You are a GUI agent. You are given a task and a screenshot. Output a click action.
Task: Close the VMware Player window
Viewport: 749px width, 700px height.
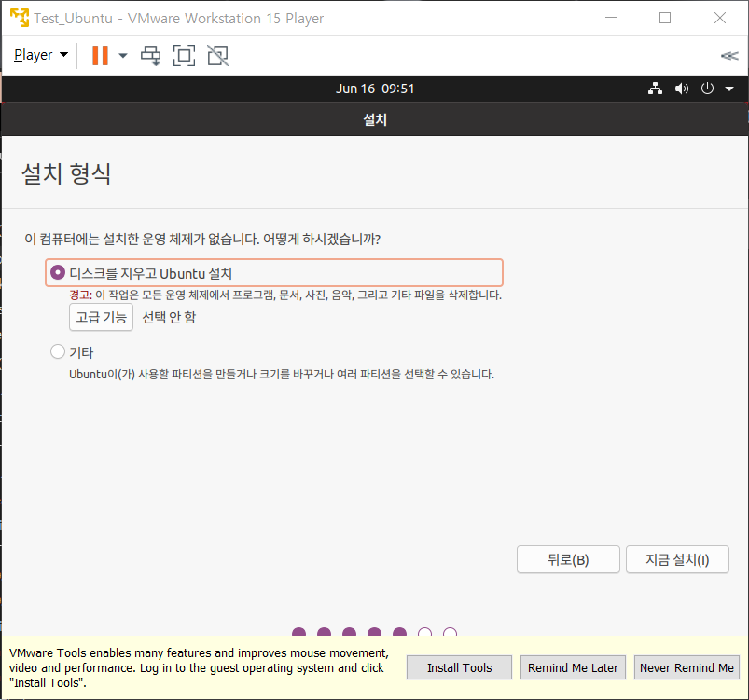[x=720, y=18]
